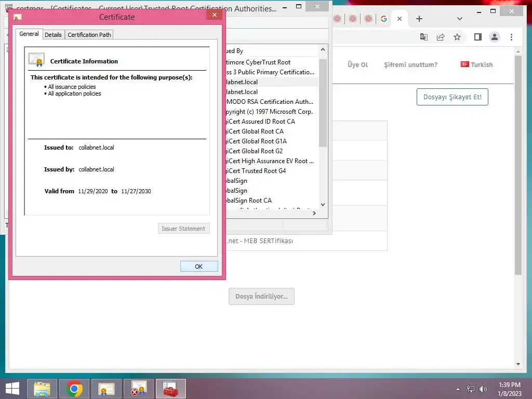The width and height of the screenshot is (532, 399).
Task: Switch to the Google favicon tab
Action: pos(384,19)
